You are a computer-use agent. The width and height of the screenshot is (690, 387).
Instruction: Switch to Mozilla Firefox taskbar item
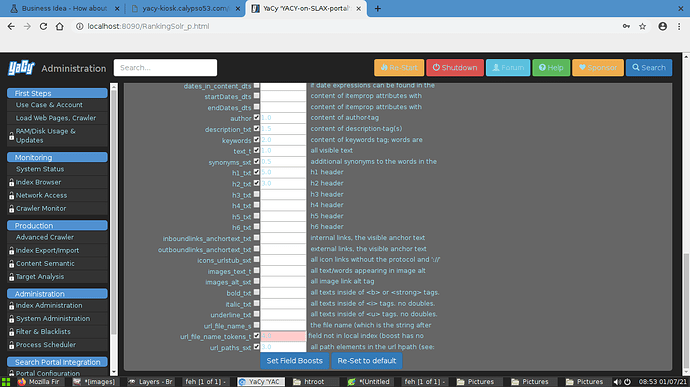[39, 382]
